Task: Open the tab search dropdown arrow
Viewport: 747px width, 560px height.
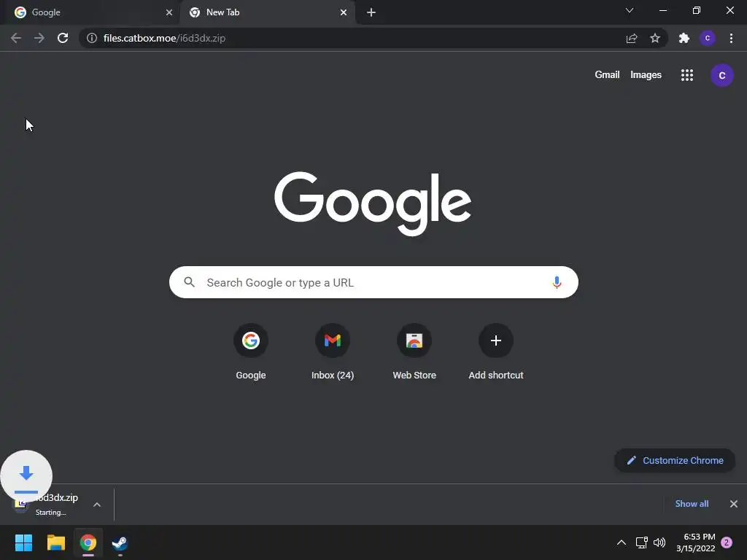Action: [x=630, y=10]
